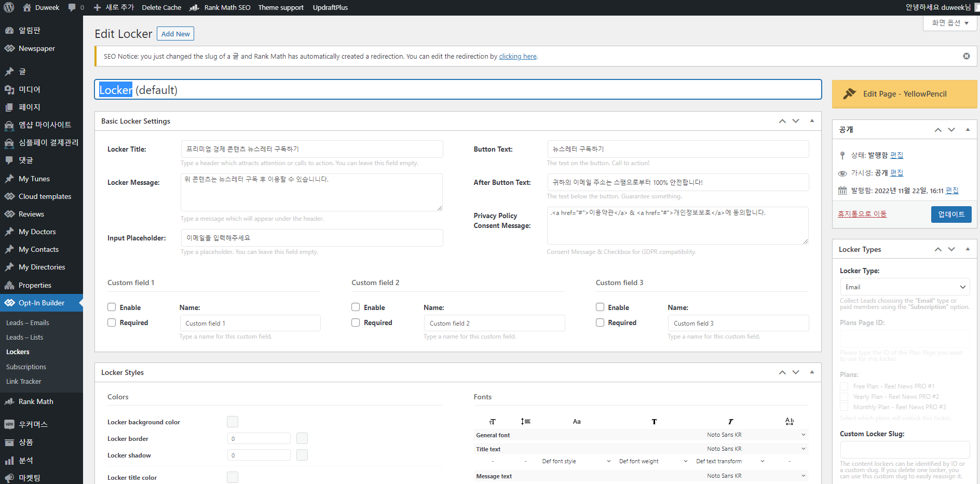
Task: Click the Rank Math SEO chart icon in admin bar
Action: pyautogui.click(x=195, y=7)
